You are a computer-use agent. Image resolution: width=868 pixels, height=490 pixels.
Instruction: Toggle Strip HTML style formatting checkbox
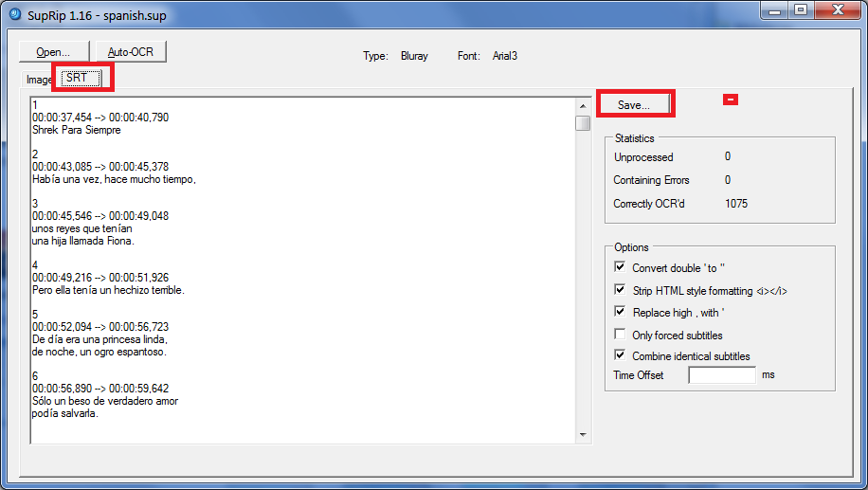[620, 290]
